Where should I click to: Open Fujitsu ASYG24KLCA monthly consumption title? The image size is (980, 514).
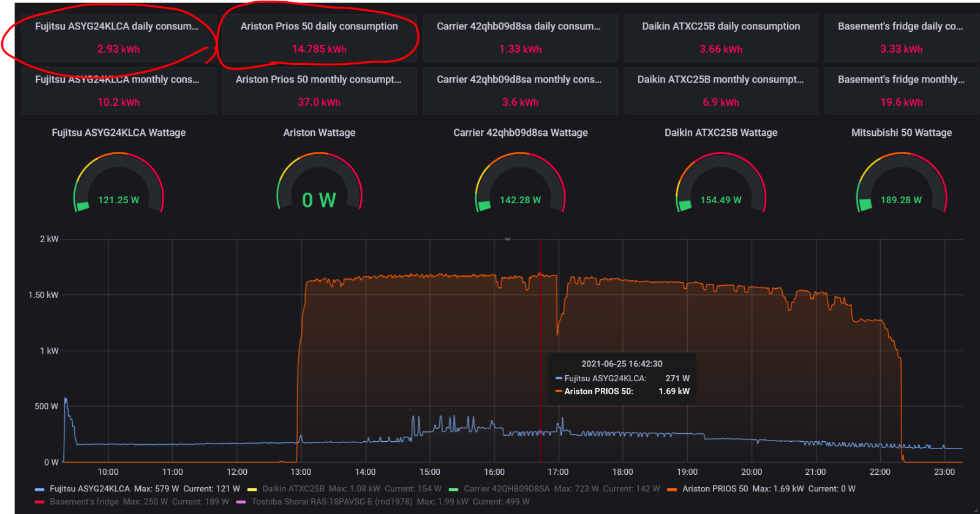117,80
